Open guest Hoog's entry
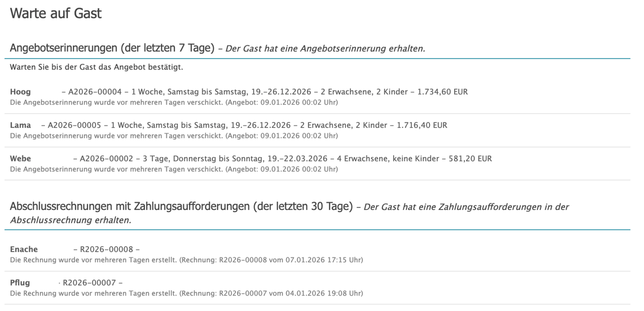 20,92
